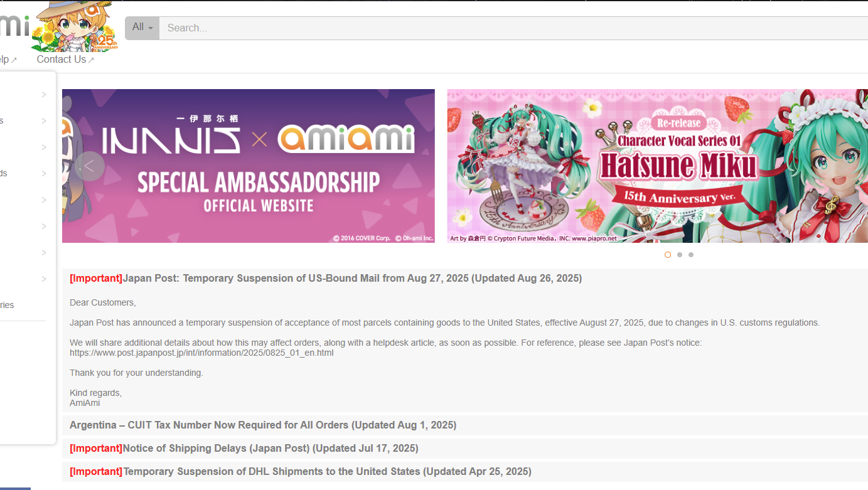The width and height of the screenshot is (868, 490).
Task: Open the Hololive Special Ambassadorship banner
Action: coord(249,166)
